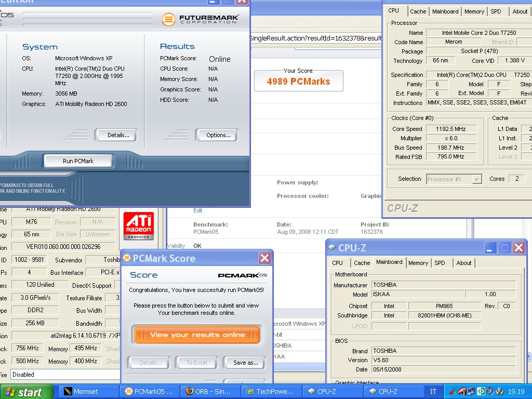The image size is (532, 399).
Task: Open the first CPU-Z taskbar button
Action: pyautogui.click(x=332, y=391)
